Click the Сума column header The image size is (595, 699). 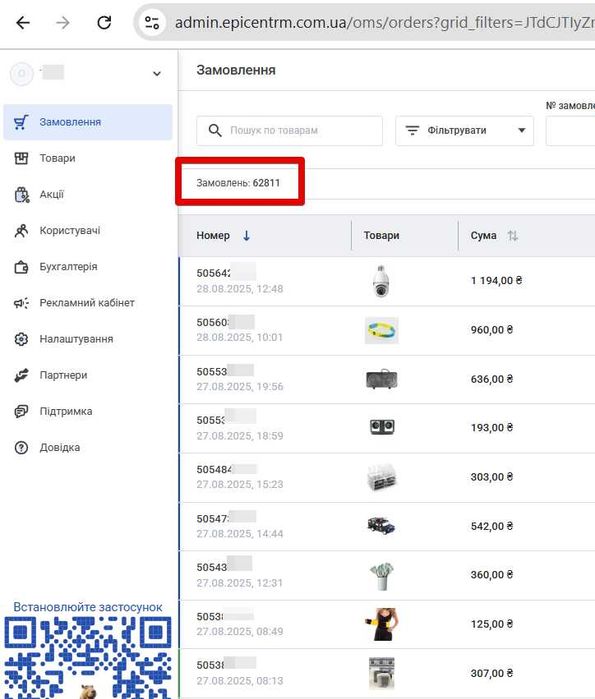(x=484, y=235)
